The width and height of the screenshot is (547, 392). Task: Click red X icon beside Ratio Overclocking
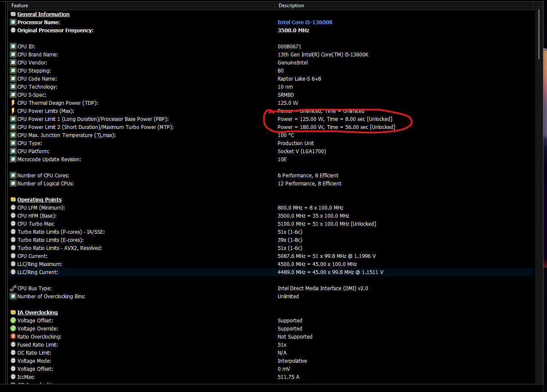coord(13,337)
